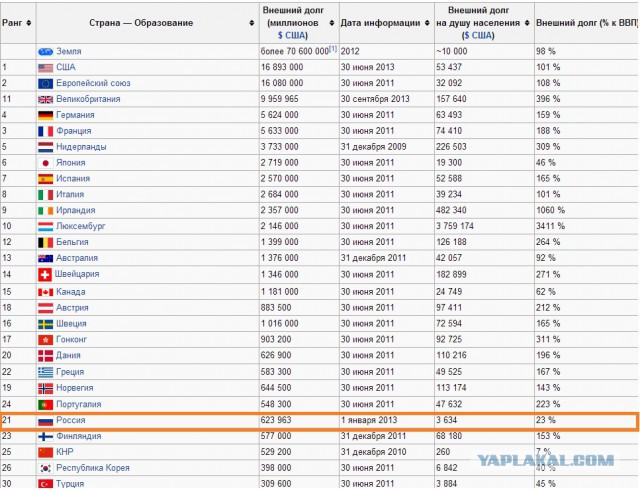Click the Земля globe icon
The image size is (640, 490).
(45, 52)
